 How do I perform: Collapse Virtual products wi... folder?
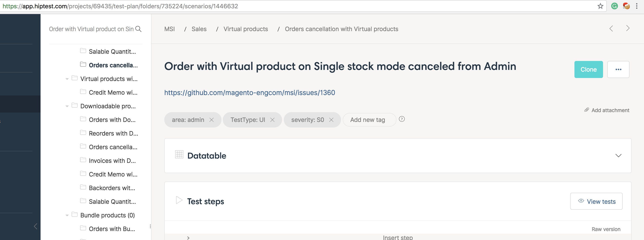[67, 79]
